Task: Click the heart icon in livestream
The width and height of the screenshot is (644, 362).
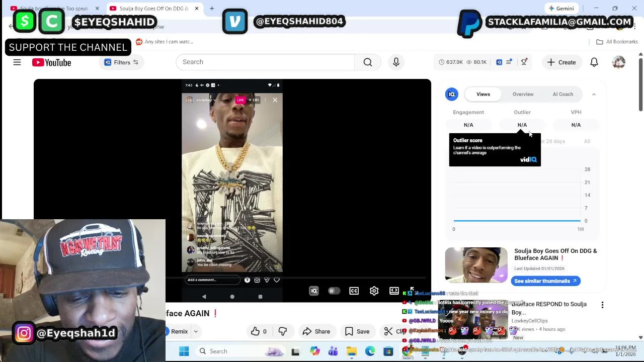Action: (276, 280)
